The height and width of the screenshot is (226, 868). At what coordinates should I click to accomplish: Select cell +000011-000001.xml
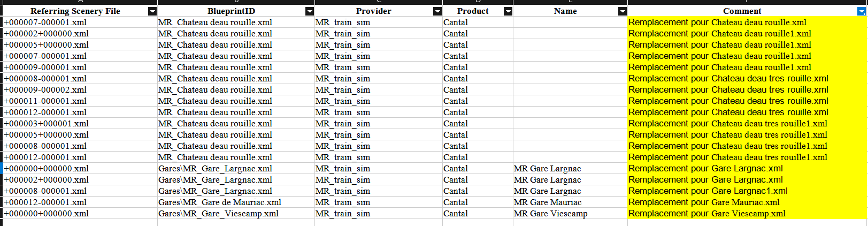pyautogui.click(x=80, y=101)
